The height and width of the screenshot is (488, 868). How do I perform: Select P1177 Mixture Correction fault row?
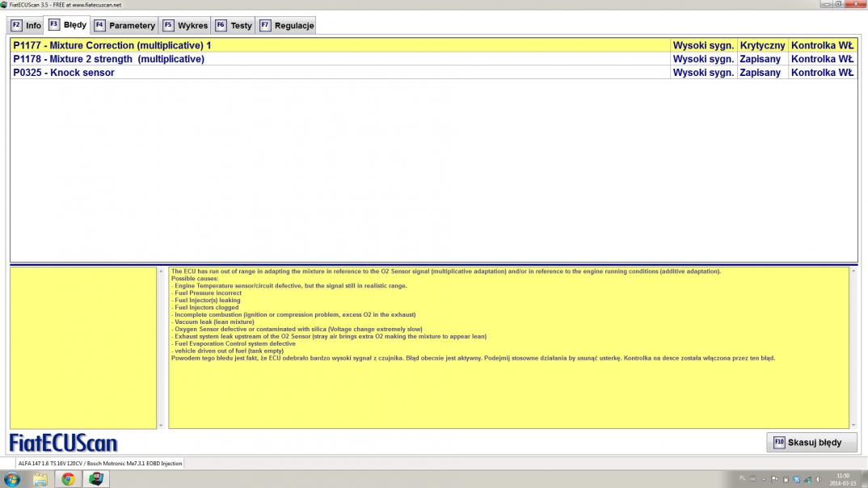click(x=433, y=45)
